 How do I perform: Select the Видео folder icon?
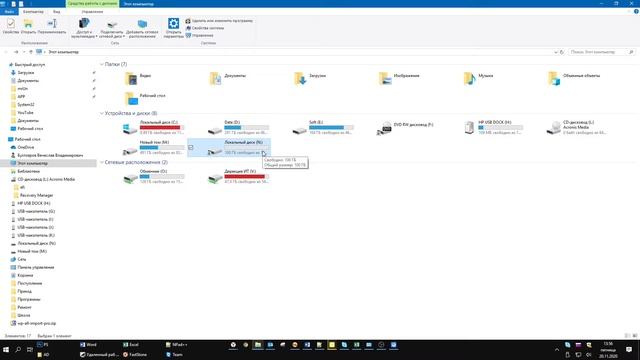pyautogui.click(x=131, y=78)
